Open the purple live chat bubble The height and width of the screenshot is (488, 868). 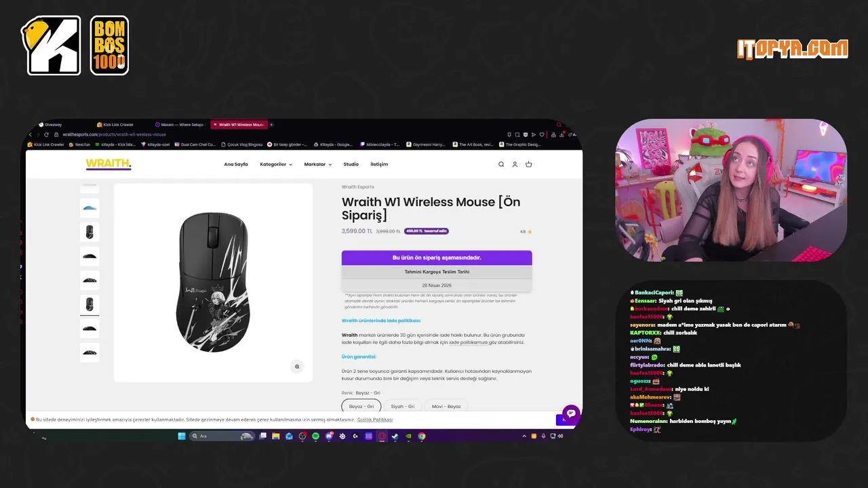point(571,413)
